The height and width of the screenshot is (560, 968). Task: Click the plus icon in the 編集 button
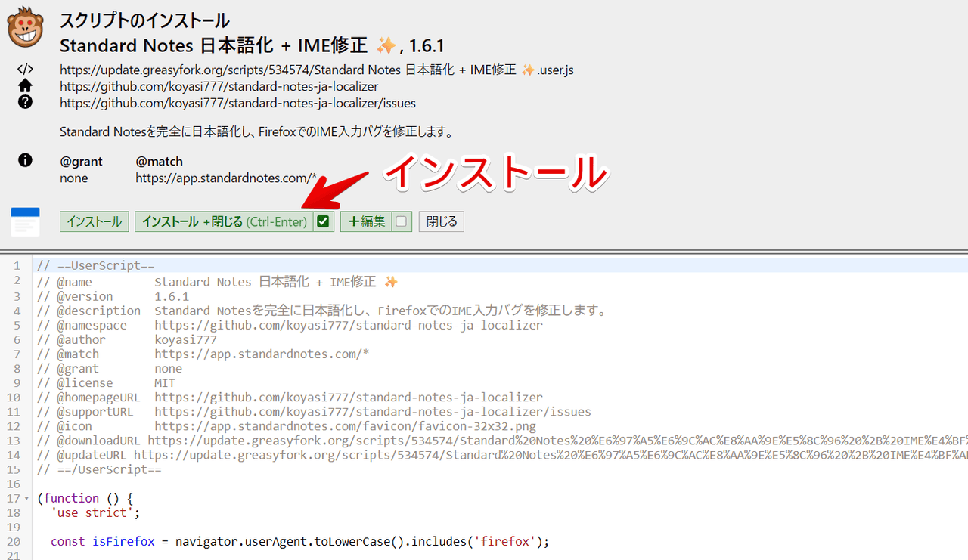[353, 221]
